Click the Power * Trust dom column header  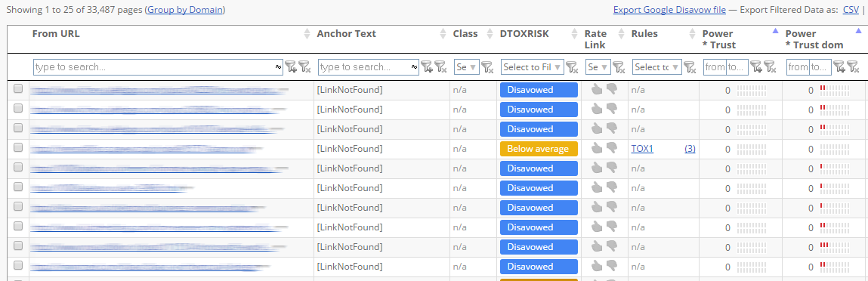(814, 39)
